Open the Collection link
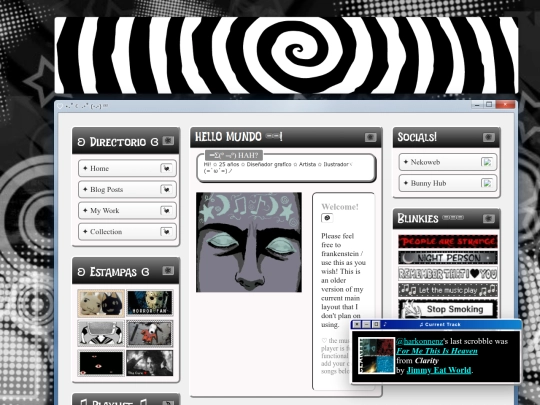The width and height of the screenshot is (540, 405). 127,231
